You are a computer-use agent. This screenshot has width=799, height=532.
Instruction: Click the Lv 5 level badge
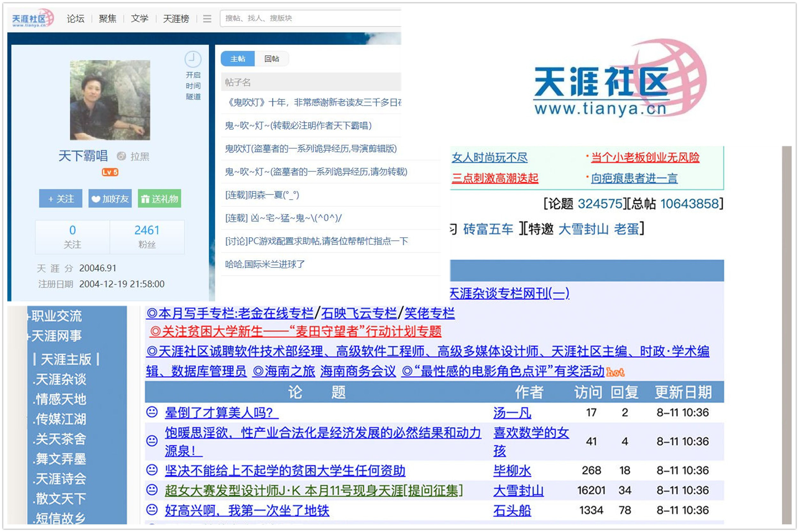(110, 172)
